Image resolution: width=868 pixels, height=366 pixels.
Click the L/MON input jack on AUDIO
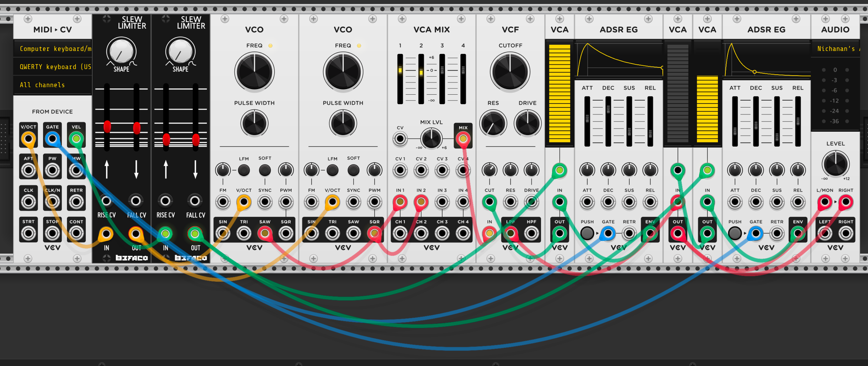[825, 202]
